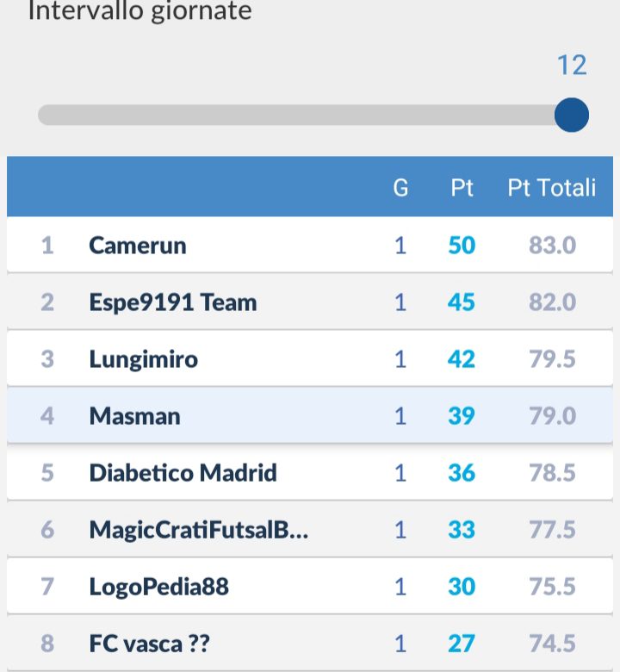Click Camerun's 50 points value

pos(462,246)
